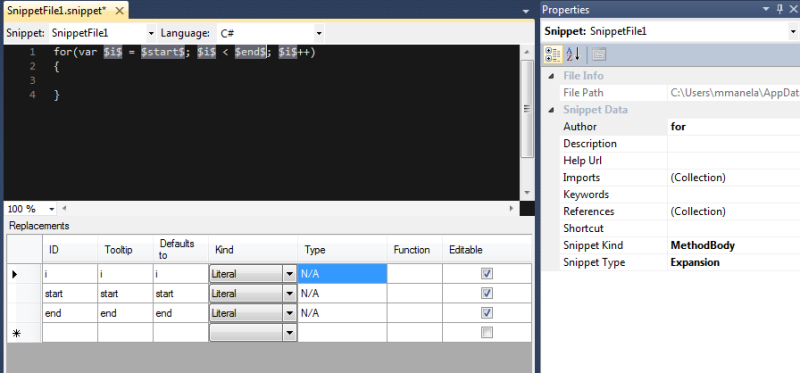Toggle Editable checkbox in the new row
800x373 pixels.
(x=487, y=333)
